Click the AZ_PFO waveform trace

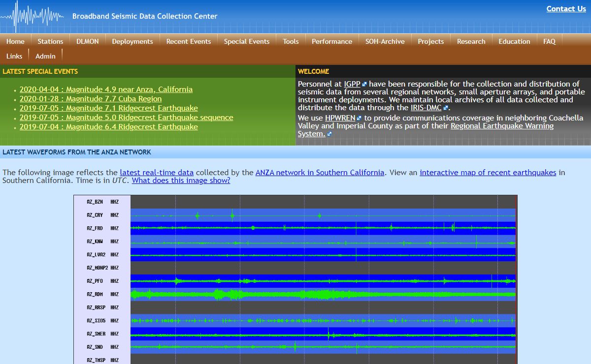point(323,281)
